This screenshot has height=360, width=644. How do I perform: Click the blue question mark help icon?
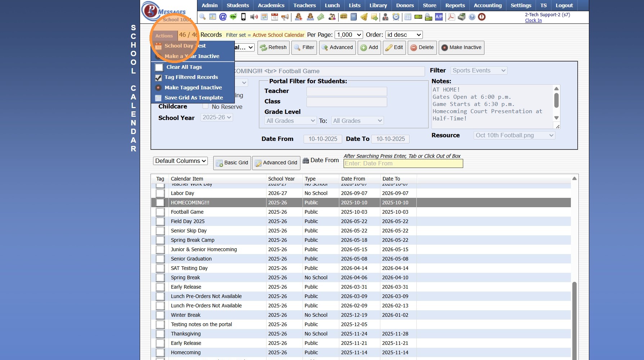pos(472,17)
